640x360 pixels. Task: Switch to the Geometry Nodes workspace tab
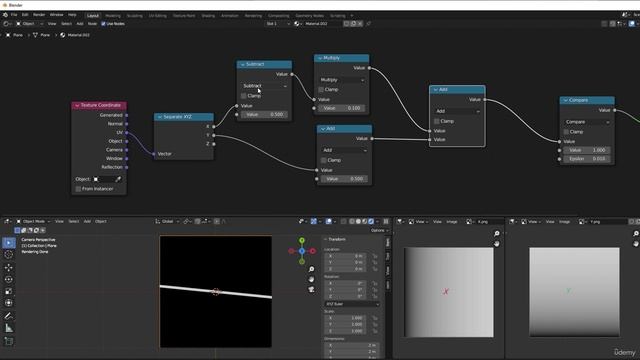tap(309, 16)
